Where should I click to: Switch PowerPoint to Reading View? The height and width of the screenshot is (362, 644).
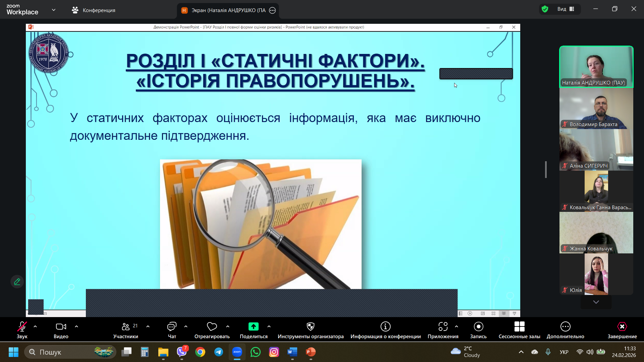[504, 313]
